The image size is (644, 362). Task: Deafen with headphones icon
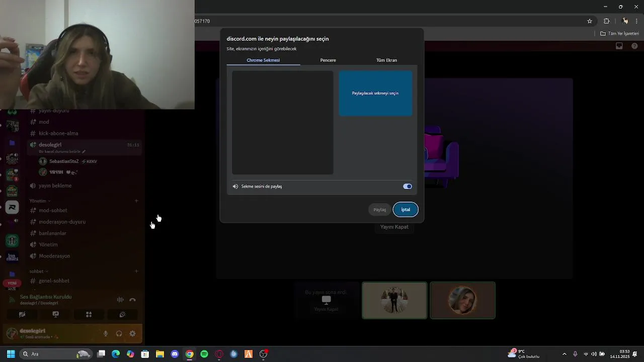click(x=119, y=333)
